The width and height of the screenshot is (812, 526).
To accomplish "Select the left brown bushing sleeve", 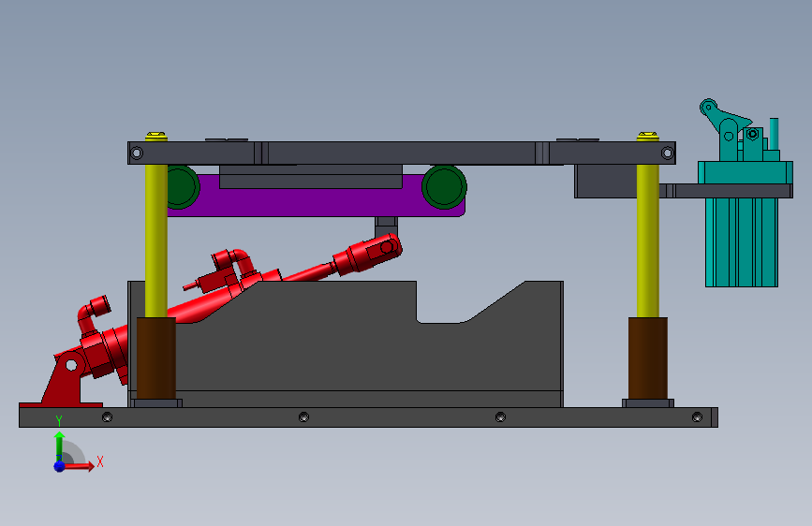I will pyautogui.click(x=155, y=358).
